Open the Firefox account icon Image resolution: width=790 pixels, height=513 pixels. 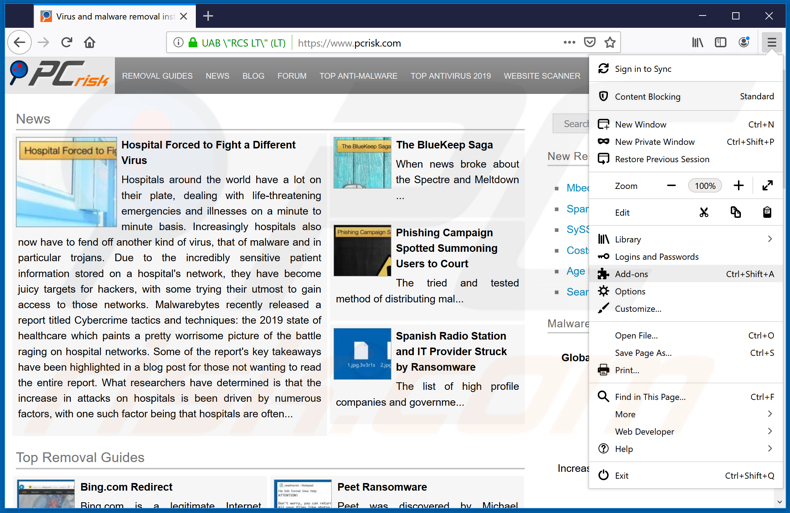[x=744, y=43]
